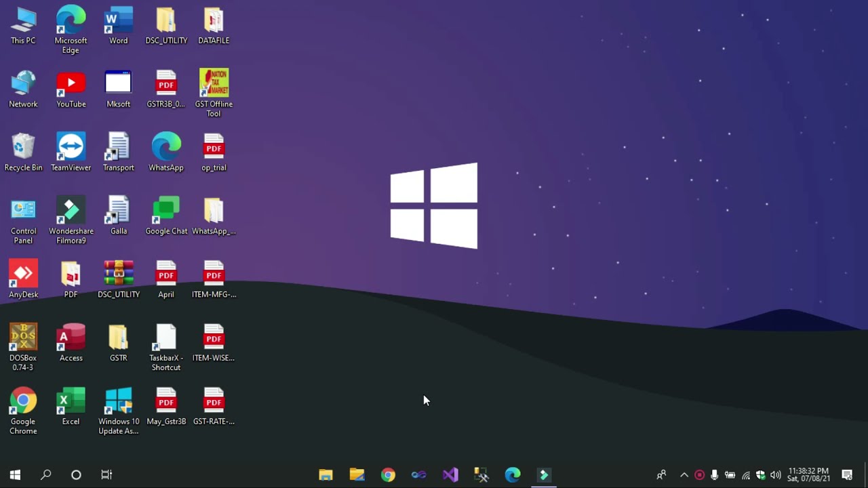Viewport: 868px width, 488px height.
Task: Open Control Panel icon
Action: coord(23,221)
